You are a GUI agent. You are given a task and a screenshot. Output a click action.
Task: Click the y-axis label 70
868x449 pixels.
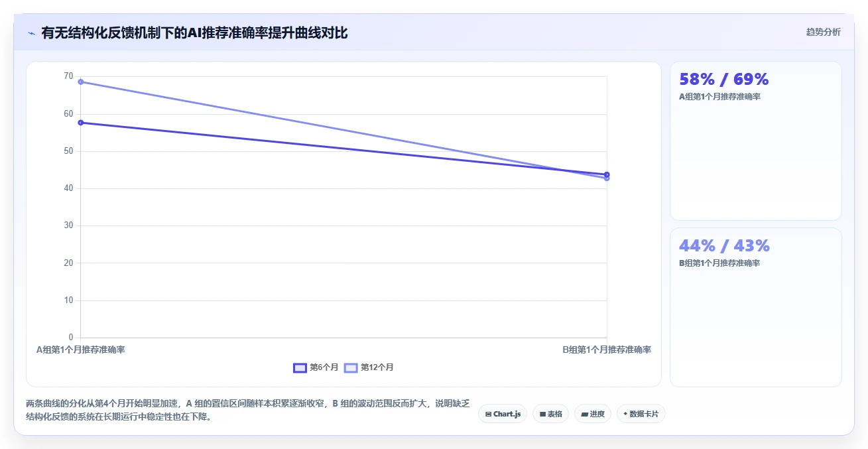tap(68, 76)
